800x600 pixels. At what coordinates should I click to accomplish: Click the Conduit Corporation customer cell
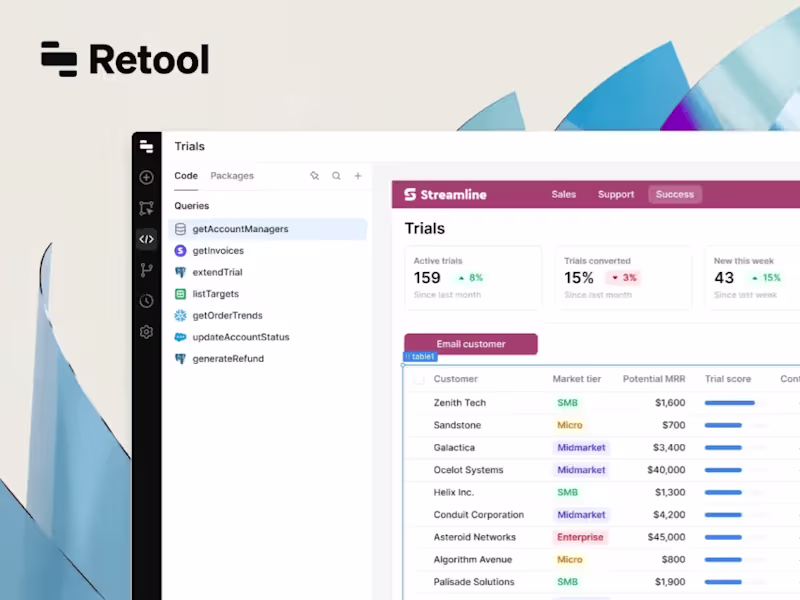tap(479, 515)
